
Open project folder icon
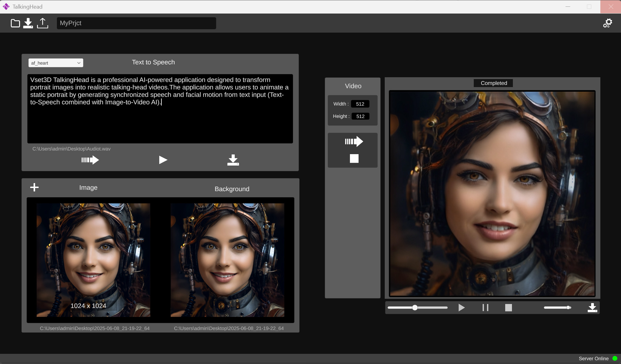point(15,23)
